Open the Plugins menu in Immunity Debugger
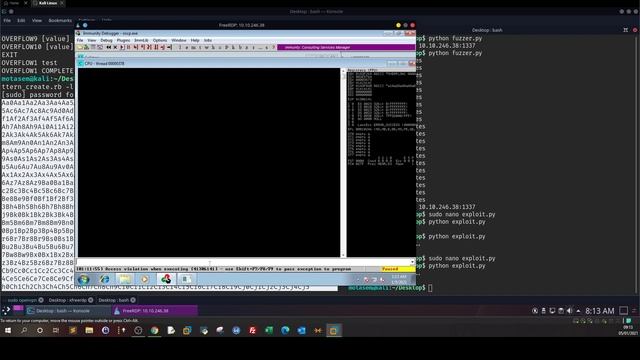The height and width of the screenshot is (360, 640). point(123,40)
